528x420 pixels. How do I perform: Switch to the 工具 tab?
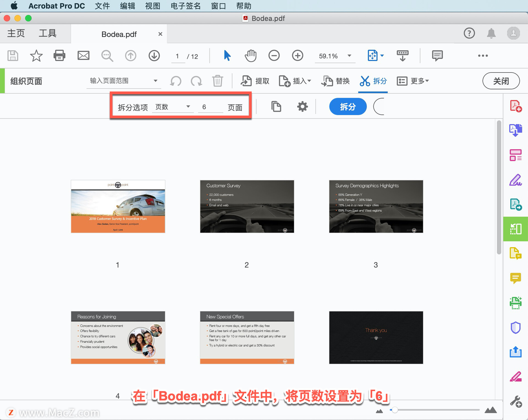[48, 34]
